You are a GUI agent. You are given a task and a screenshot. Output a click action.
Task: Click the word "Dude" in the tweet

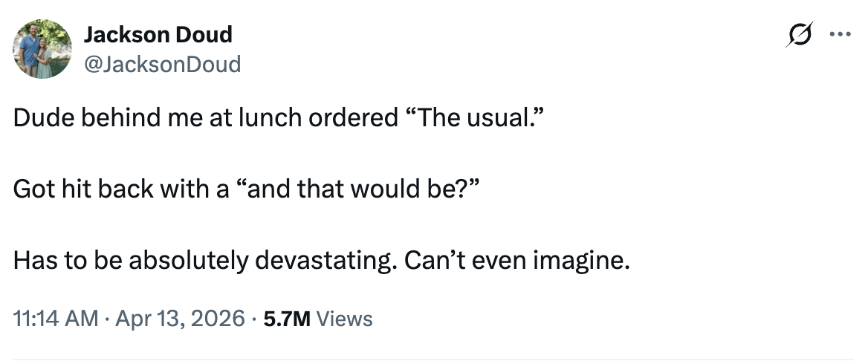pyautogui.click(x=37, y=120)
